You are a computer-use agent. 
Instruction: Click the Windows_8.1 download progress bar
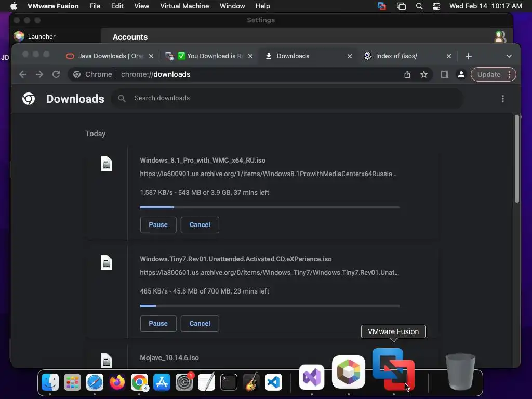coord(270,207)
